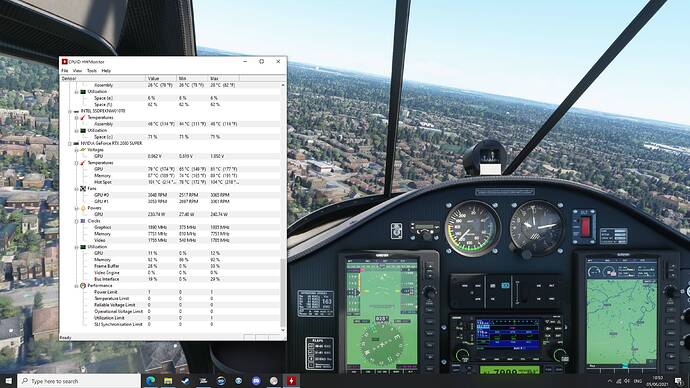Collapse the GPU Powers section
Screen dimensions: 690x388
[x=76, y=208]
